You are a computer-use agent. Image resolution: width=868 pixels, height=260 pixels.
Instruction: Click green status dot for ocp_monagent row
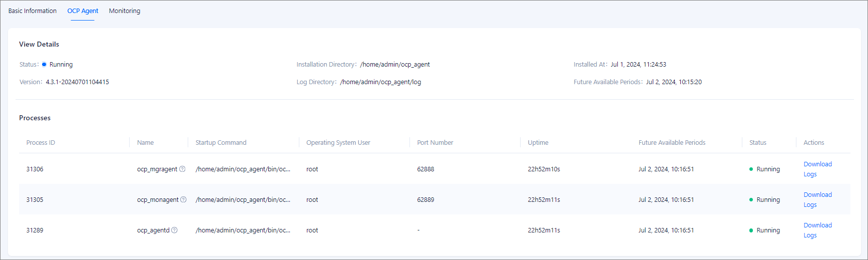pos(751,200)
